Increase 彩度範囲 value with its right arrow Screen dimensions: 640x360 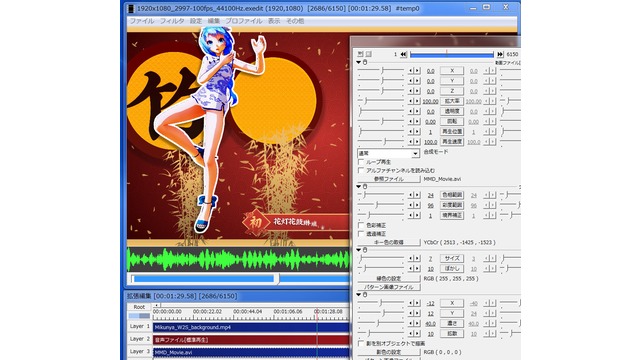point(417,205)
